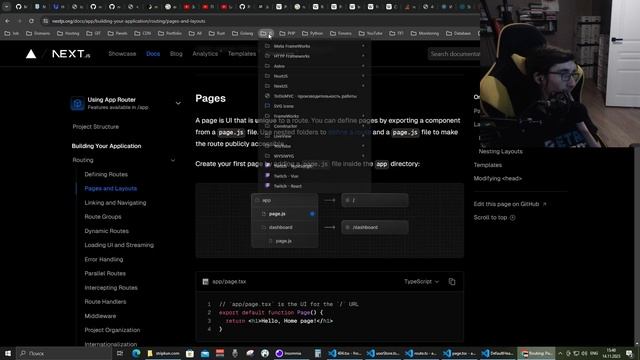
Task: Jump to Templates in page outline
Action: click(x=488, y=165)
